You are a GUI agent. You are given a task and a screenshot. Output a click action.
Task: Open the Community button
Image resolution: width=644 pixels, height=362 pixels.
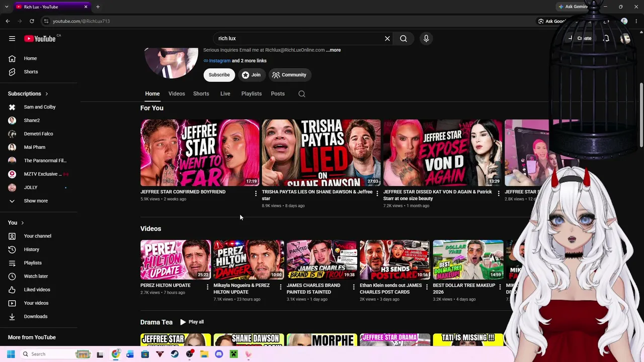[x=289, y=75]
